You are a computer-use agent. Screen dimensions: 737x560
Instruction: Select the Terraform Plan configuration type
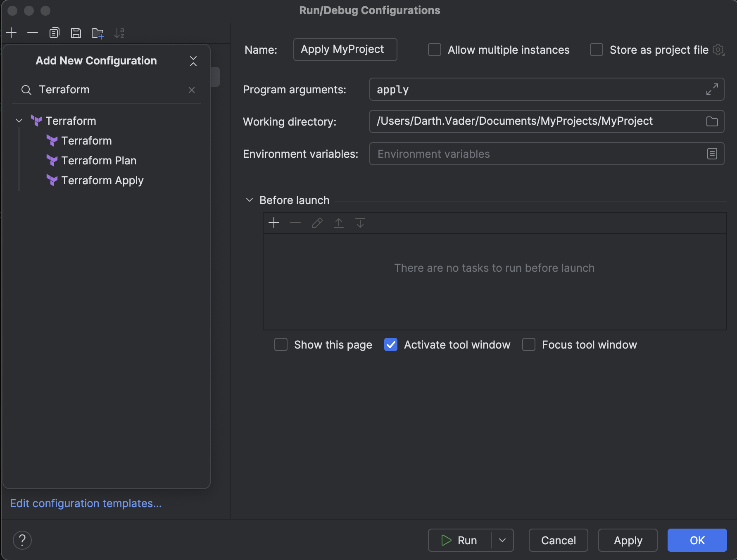[x=99, y=161]
